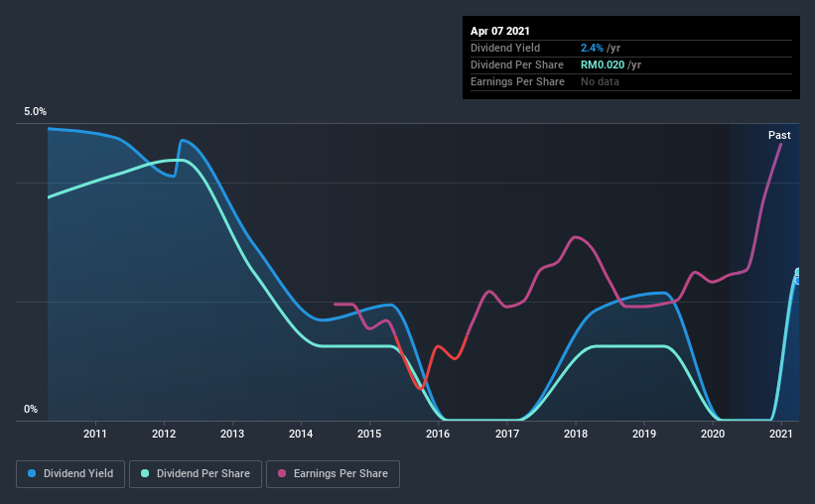Click the 'Past' label in the chart
Screen dimensions: 815x504
(779, 135)
